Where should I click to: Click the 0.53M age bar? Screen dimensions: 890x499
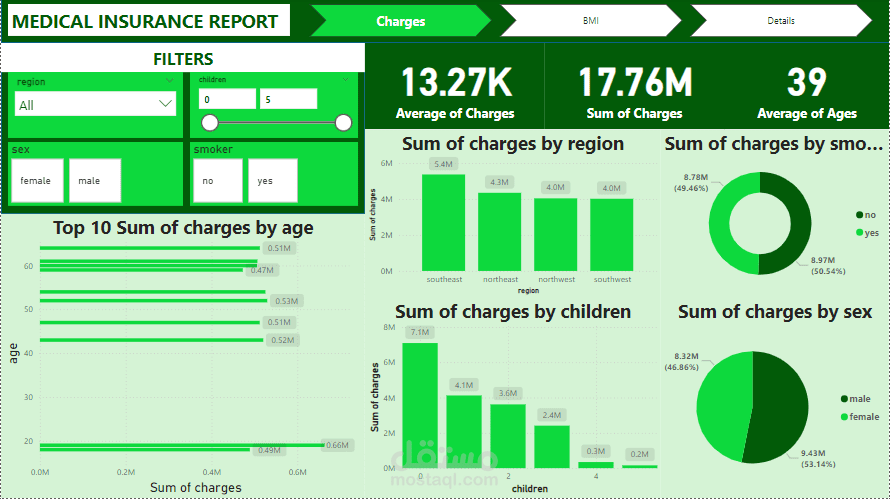point(153,301)
